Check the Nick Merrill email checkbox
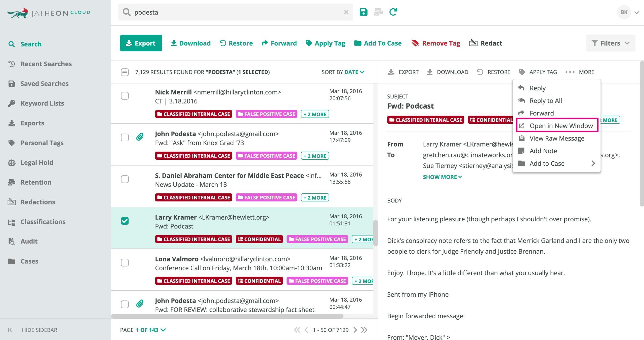This screenshot has height=340, width=644. pos(125,96)
